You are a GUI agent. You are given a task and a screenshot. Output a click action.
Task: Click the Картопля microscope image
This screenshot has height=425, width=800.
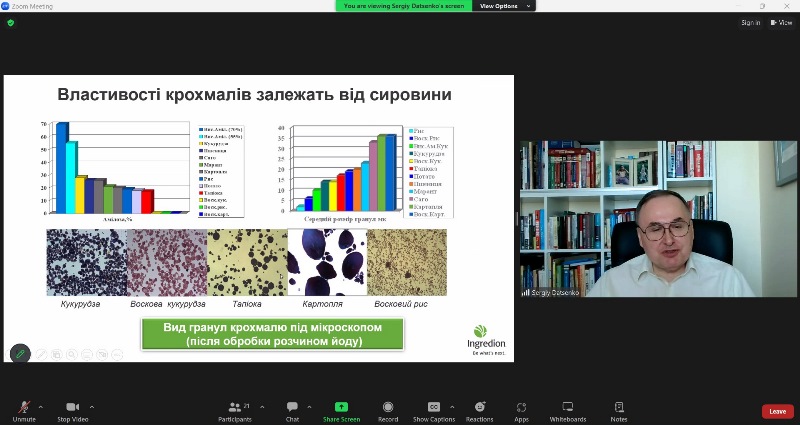(x=327, y=262)
